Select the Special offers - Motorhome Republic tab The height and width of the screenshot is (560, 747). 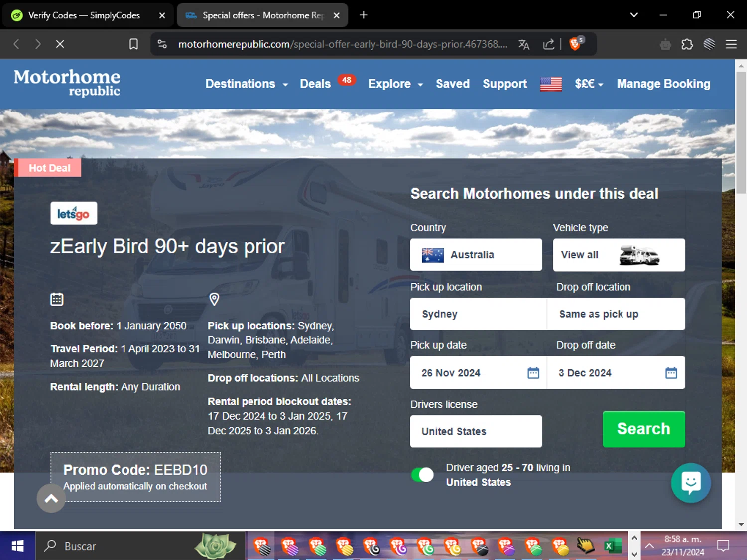click(x=254, y=15)
